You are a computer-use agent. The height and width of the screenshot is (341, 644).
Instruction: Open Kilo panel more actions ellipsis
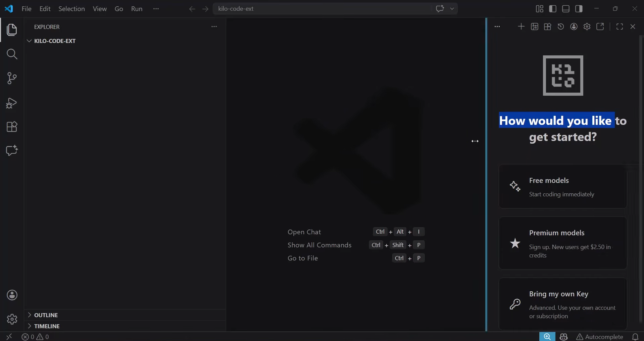tap(497, 27)
